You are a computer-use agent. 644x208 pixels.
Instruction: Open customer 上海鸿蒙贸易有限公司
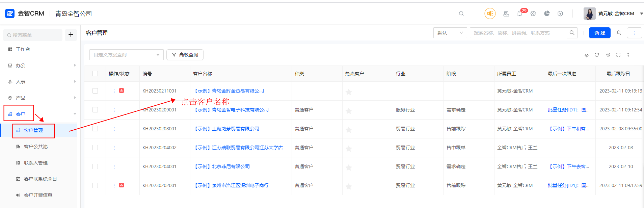click(226, 129)
